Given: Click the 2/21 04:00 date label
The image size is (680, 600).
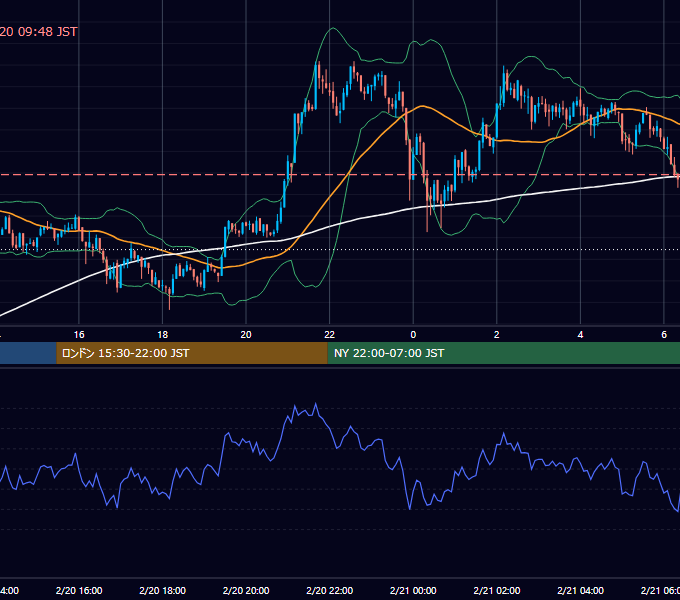Looking at the screenshot, I should [580, 590].
